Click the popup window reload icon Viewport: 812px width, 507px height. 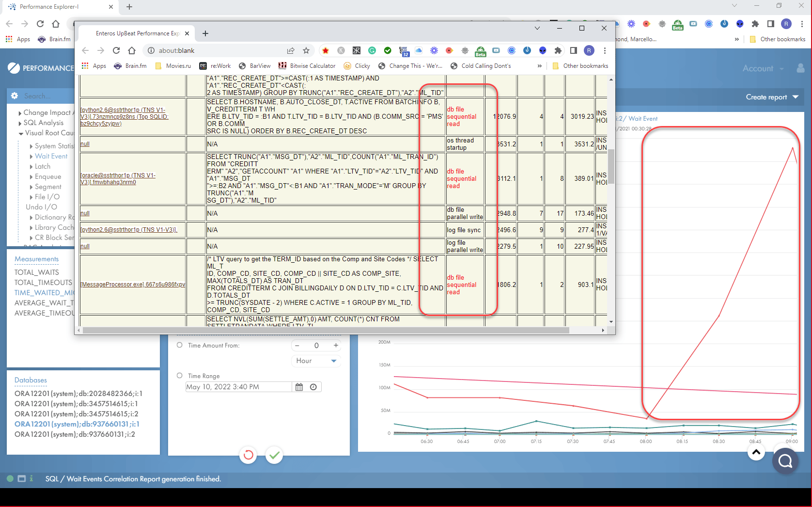click(x=116, y=50)
